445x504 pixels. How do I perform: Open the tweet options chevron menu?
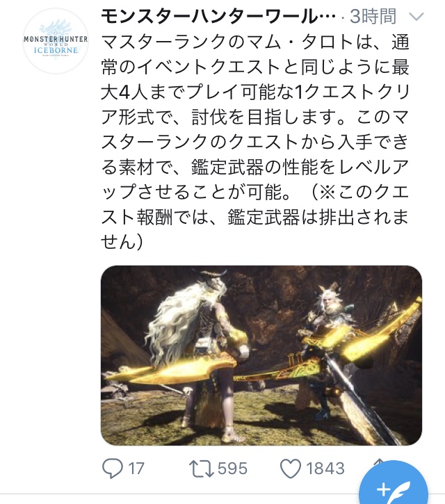pos(416,17)
